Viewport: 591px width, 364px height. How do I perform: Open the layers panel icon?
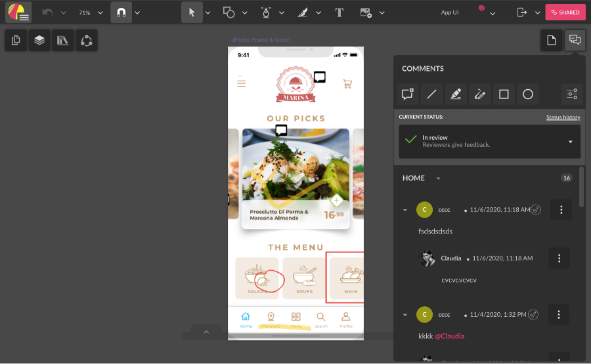[39, 41]
